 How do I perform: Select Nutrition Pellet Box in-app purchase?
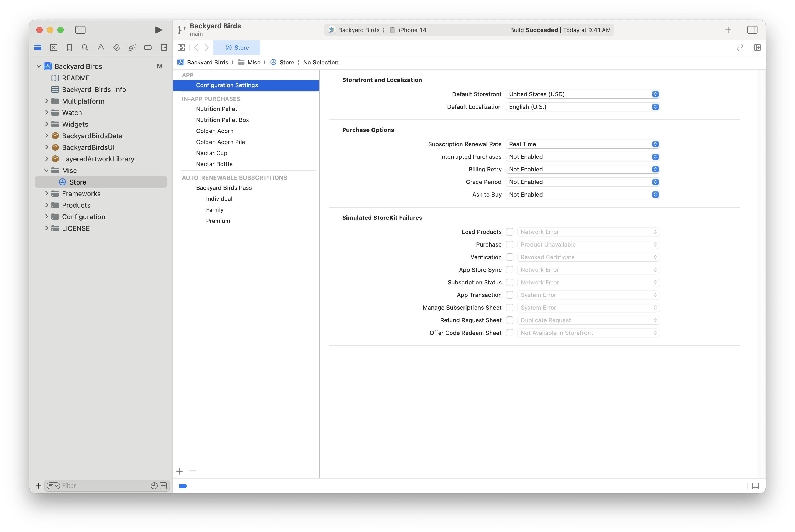coord(222,120)
